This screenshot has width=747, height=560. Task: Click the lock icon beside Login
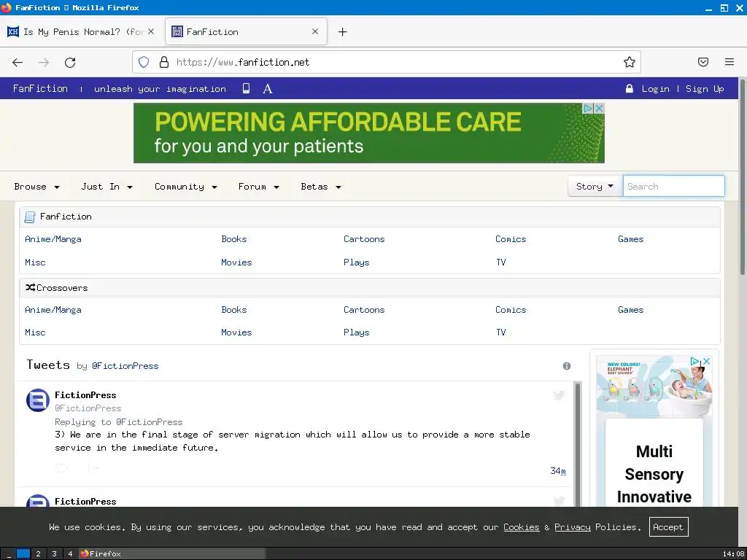pyautogui.click(x=630, y=88)
